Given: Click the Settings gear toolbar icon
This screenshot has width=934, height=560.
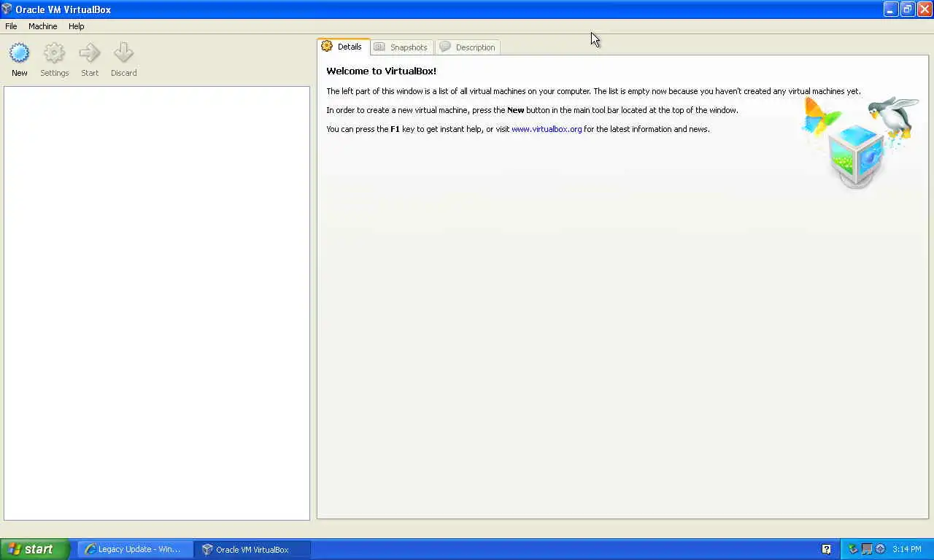Looking at the screenshot, I should click(55, 53).
